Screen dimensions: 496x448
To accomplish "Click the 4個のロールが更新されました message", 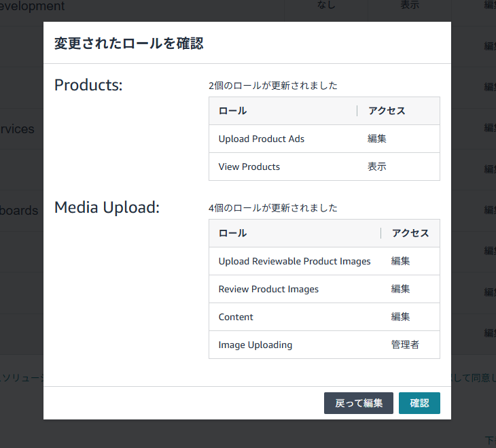I will tap(273, 208).
